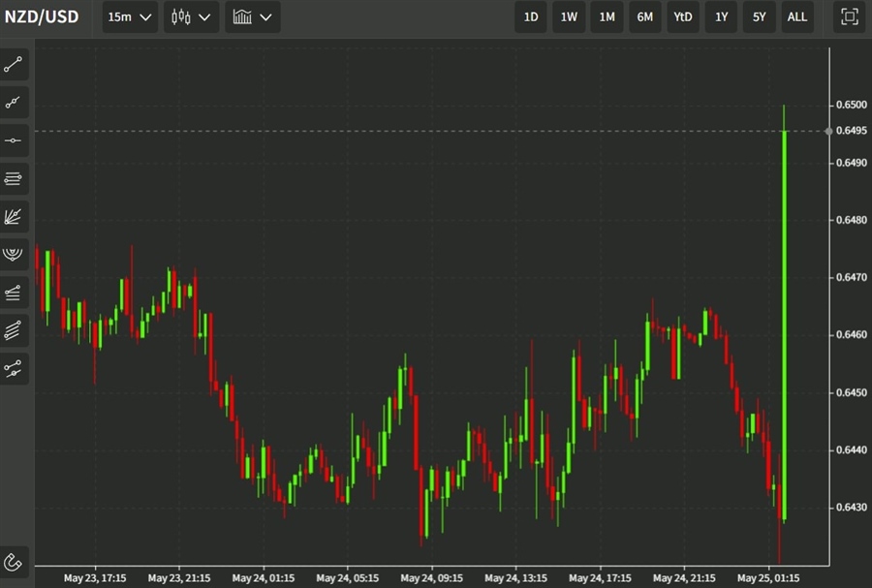Click the 0.6500 price axis label
872x588 pixels.
click(851, 105)
